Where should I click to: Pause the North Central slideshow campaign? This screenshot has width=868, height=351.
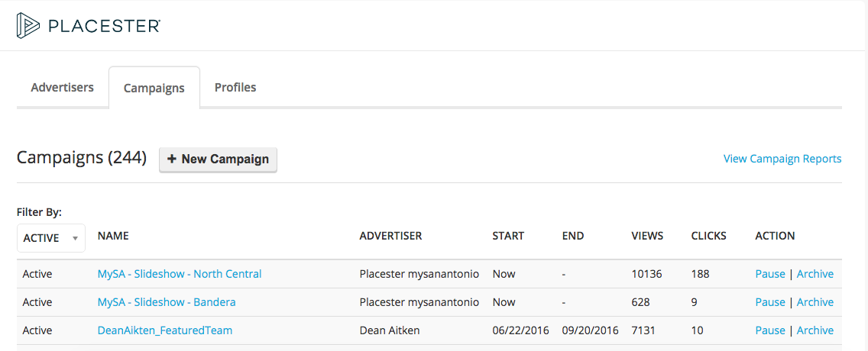tap(770, 274)
